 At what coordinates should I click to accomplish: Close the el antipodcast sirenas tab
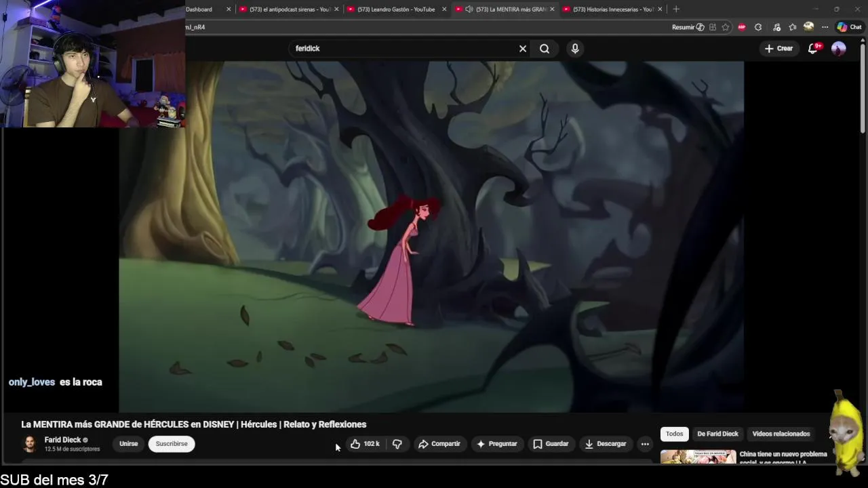pos(336,9)
